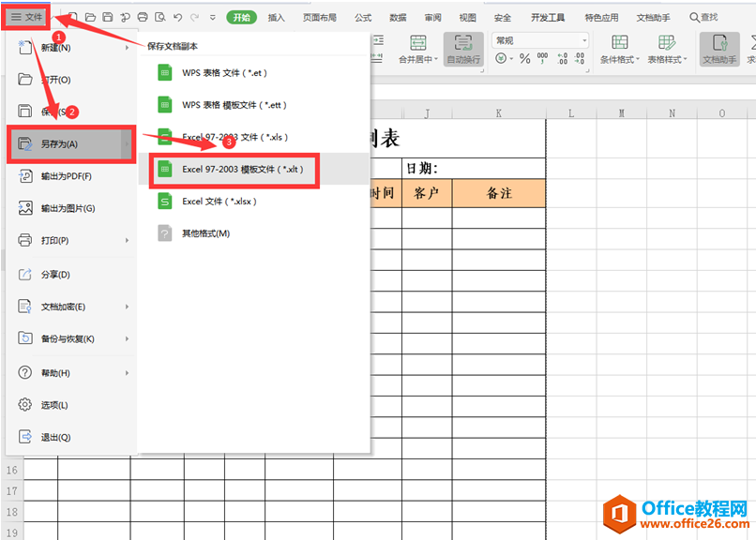Open the 常规 number format combo box

(x=540, y=40)
